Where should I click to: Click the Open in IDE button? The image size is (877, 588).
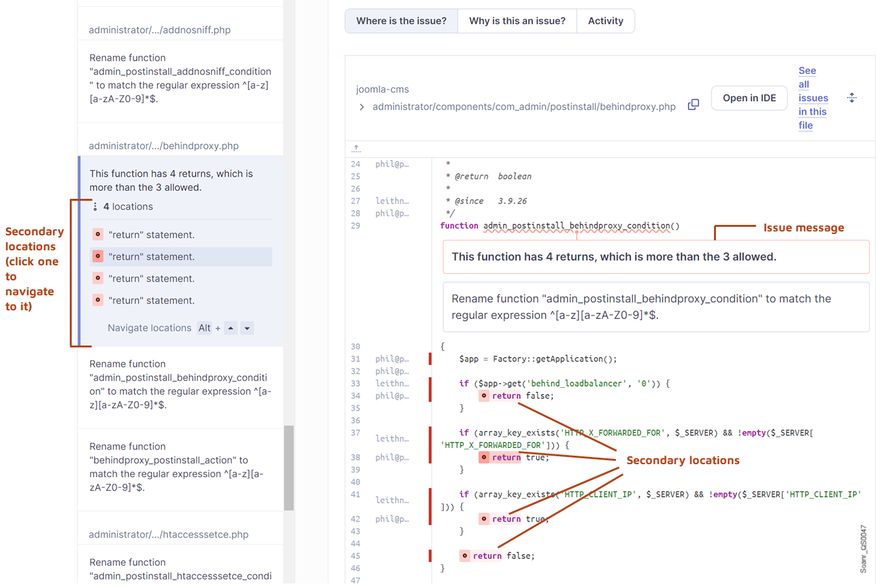click(749, 98)
